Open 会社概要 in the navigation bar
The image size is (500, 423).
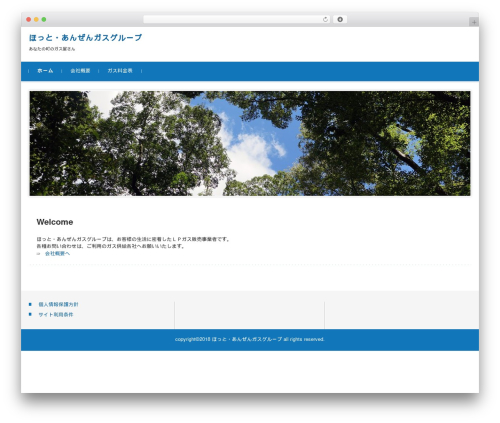click(80, 71)
